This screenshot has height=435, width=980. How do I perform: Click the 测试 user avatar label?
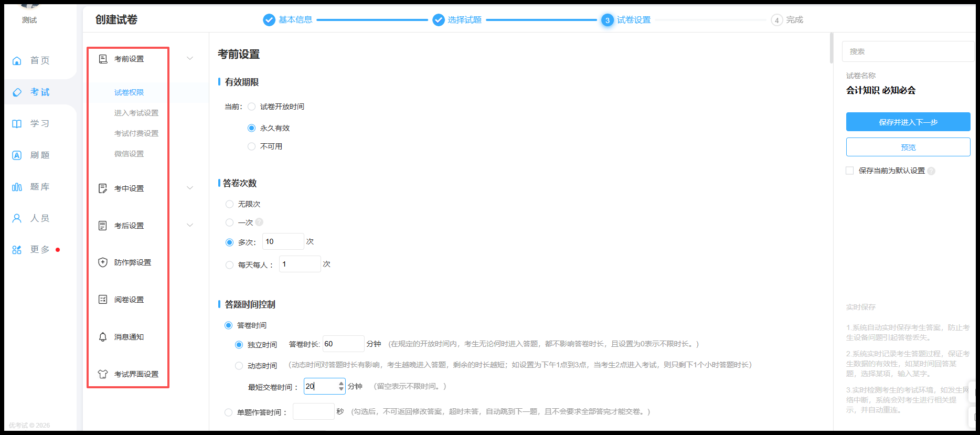(29, 20)
